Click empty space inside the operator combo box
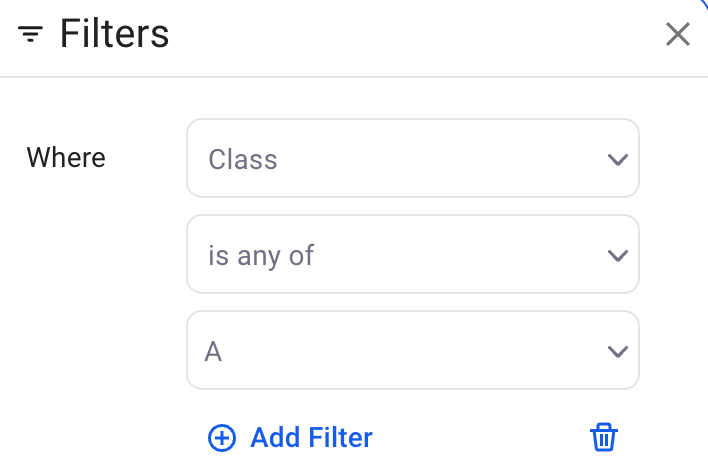 [460, 255]
